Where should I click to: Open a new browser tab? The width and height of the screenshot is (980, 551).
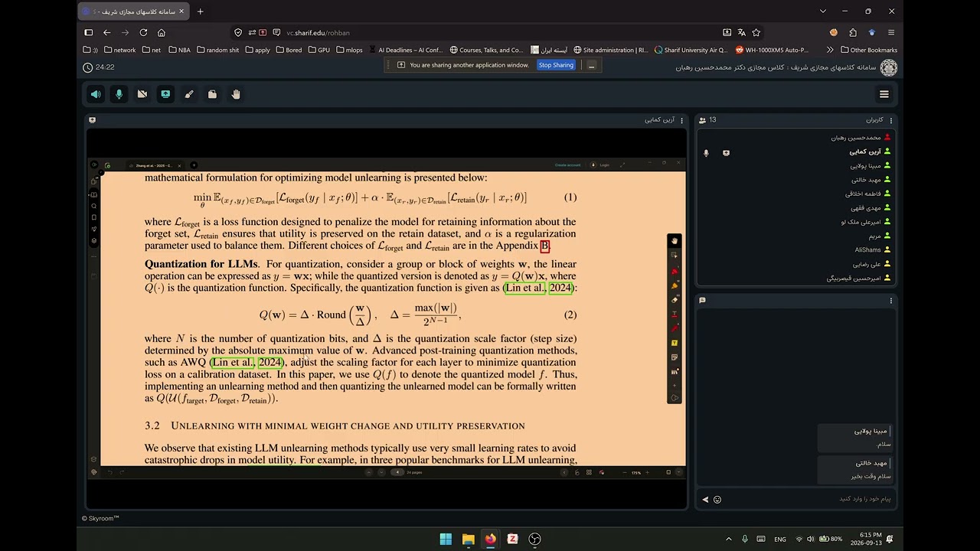pos(201,11)
